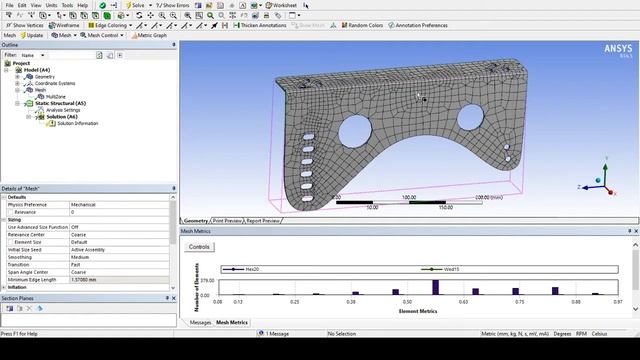Viewport: 640px width, 360px height.
Task: Toggle Show Vertices
Action: tap(24, 25)
